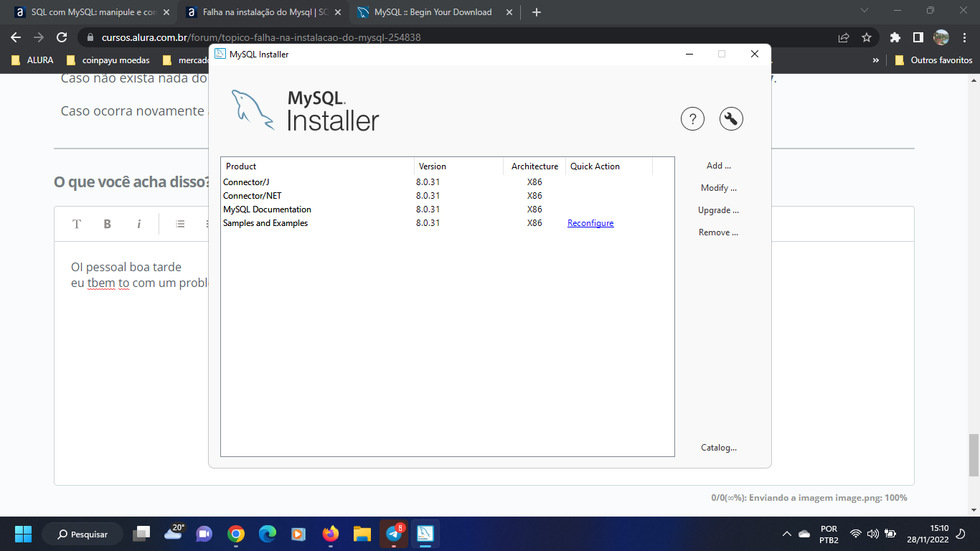The image size is (980, 551).
Task: Click the MySQL Installer title bar icon
Action: (x=220, y=54)
